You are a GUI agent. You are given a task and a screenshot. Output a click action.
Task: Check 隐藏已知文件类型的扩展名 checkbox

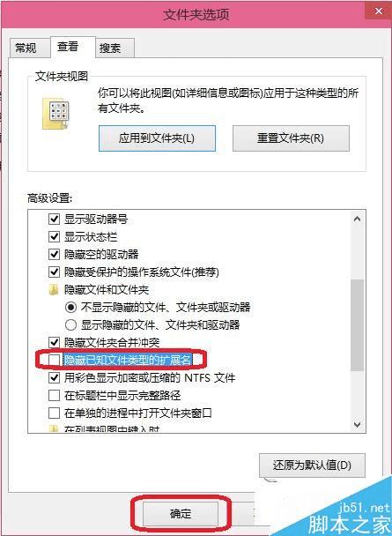54,360
